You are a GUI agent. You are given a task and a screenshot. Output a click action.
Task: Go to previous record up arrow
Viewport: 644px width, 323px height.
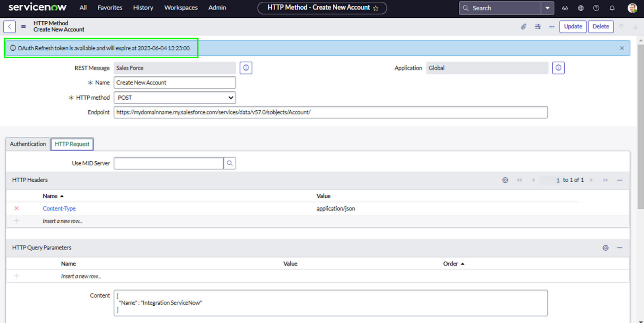tap(621, 27)
